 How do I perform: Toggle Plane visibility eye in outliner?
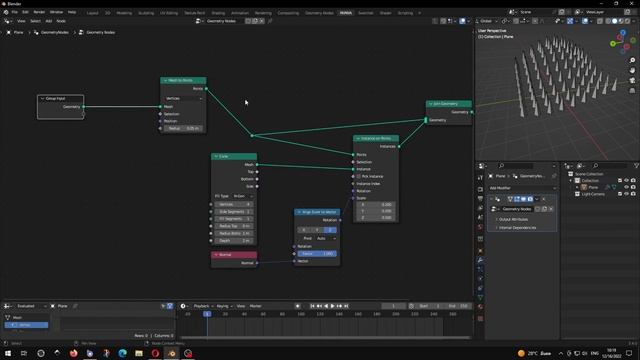(x=627, y=187)
